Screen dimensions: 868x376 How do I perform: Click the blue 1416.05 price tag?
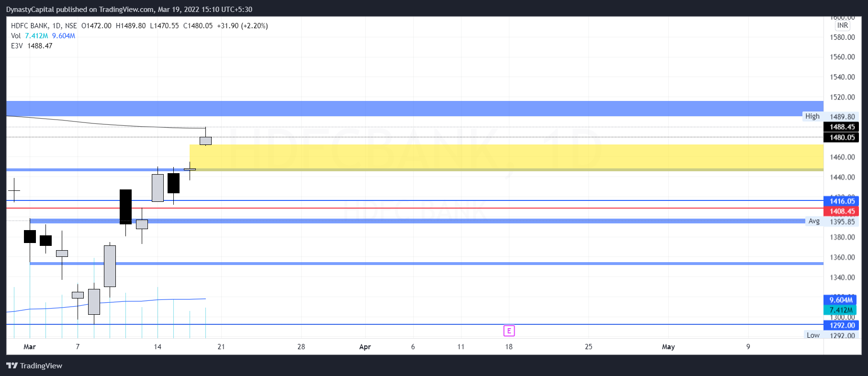click(x=841, y=201)
